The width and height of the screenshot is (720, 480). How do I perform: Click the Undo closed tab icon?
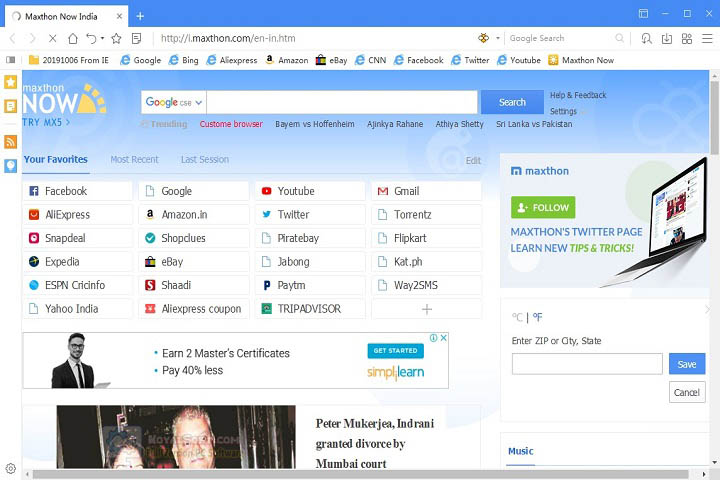(x=91, y=39)
